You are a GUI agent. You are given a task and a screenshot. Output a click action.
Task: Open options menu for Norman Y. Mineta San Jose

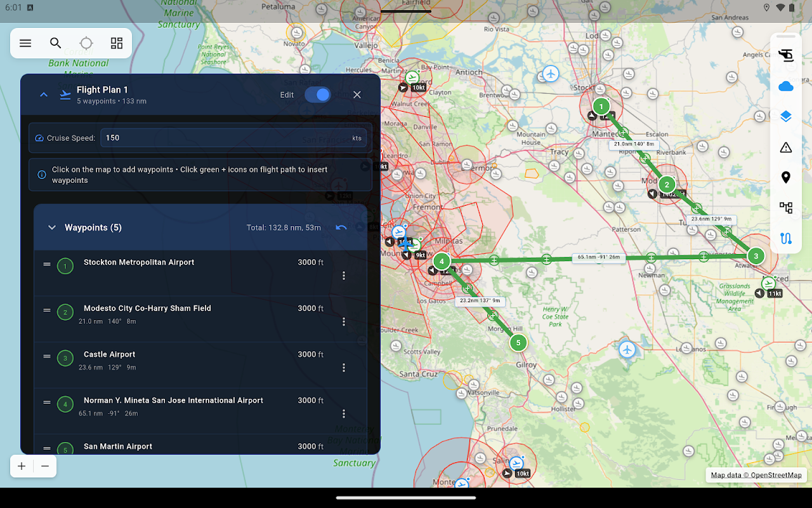pos(344,414)
